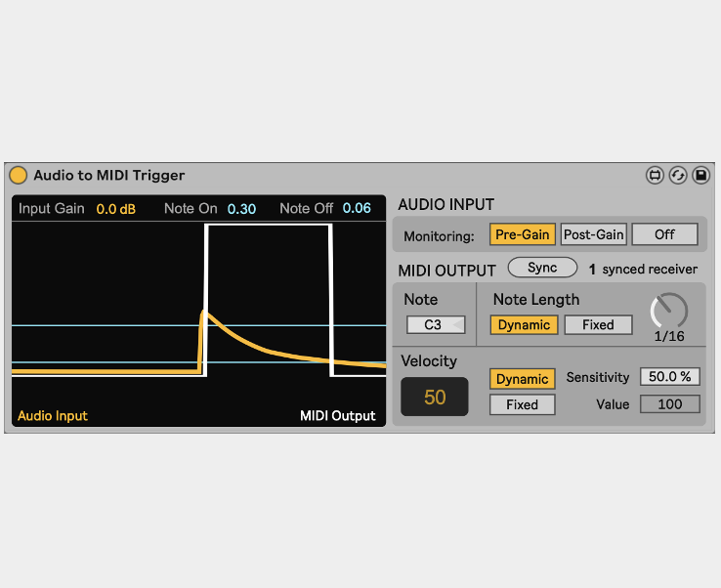Click the Max device edit icon

click(655, 176)
